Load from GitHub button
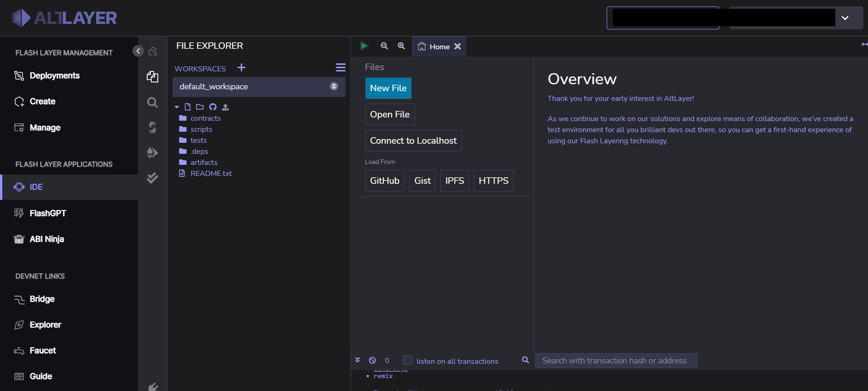 (x=385, y=181)
